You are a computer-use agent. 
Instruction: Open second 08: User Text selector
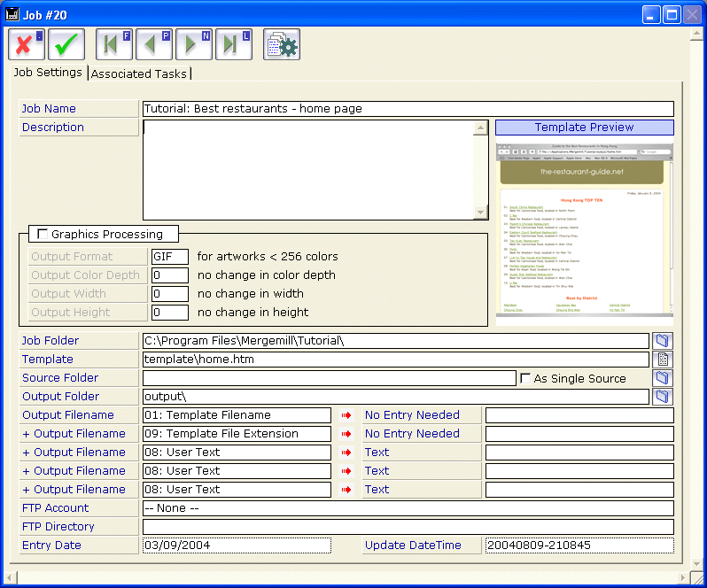click(x=237, y=471)
